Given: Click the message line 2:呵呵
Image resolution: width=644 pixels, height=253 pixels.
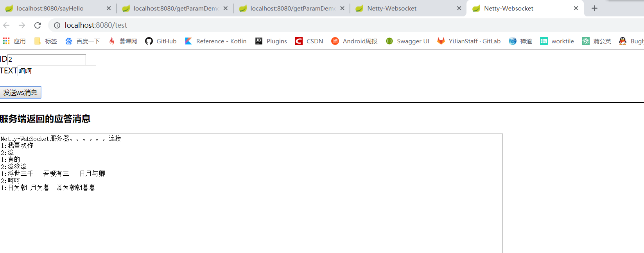Looking at the screenshot, I should 10,181.
